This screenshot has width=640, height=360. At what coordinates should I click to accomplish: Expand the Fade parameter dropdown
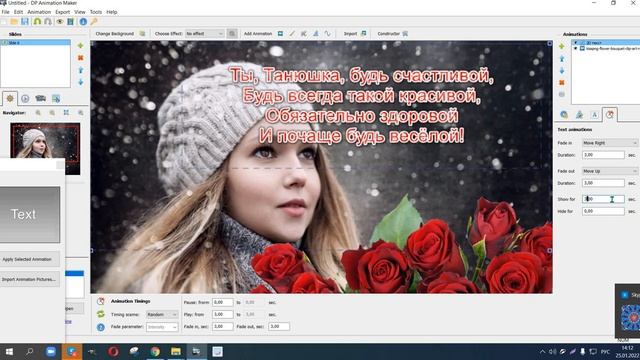(162, 327)
